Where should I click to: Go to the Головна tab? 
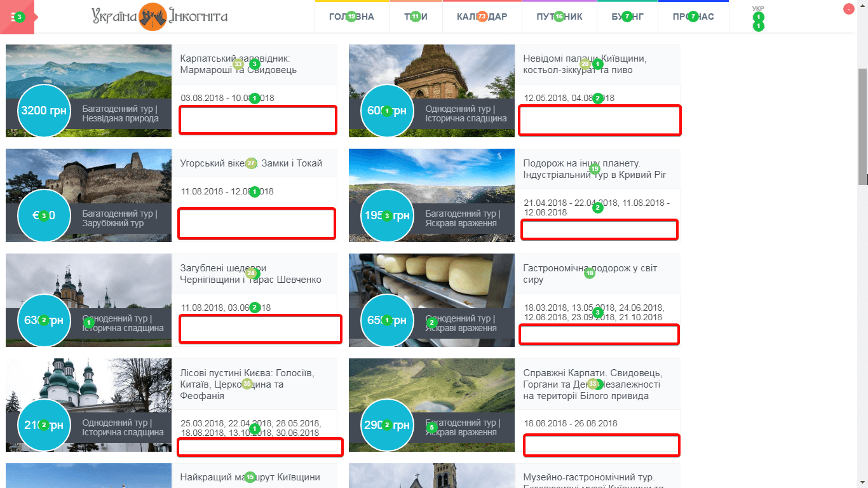click(351, 17)
